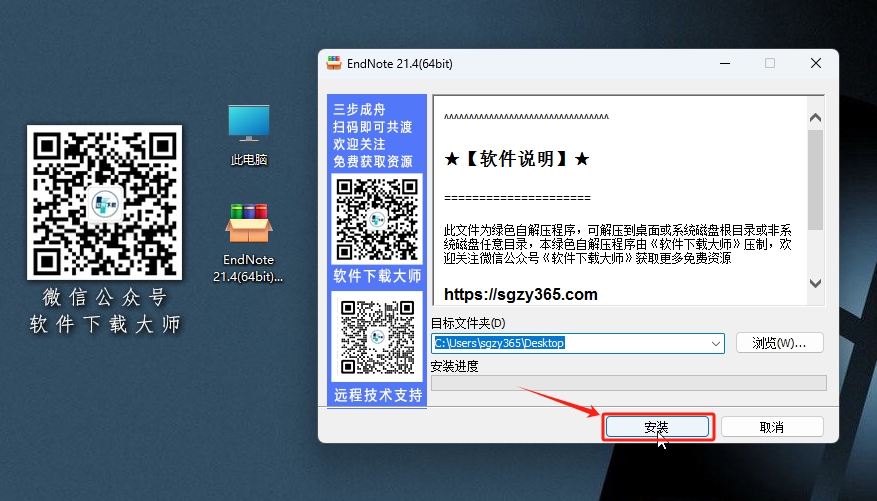The height and width of the screenshot is (501, 877).
Task: Expand the destination folder dropdown arrow
Action: click(715, 343)
